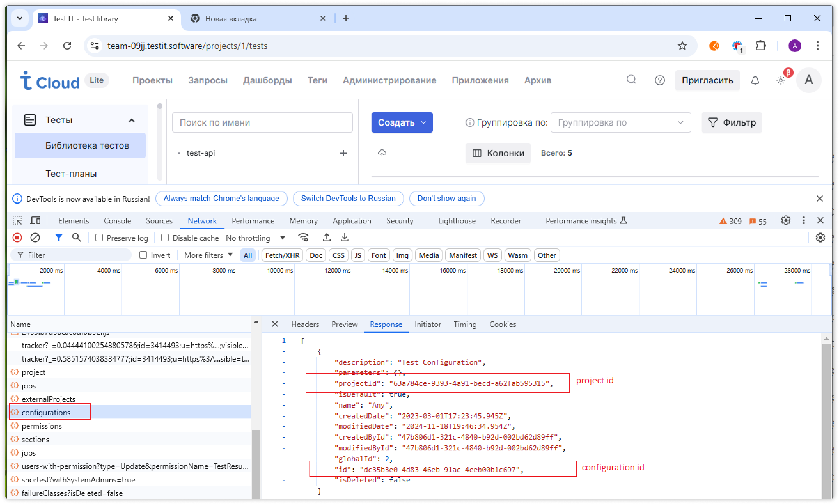Filter requests by CSS type
The height and width of the screenshot is (504, 839).
click(338, 255)
